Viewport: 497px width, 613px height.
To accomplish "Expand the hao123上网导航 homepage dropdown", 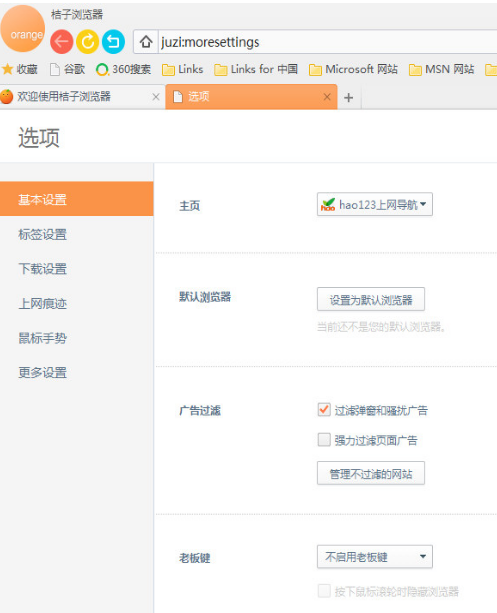I will pyautogui.click(x=375, y=204).
